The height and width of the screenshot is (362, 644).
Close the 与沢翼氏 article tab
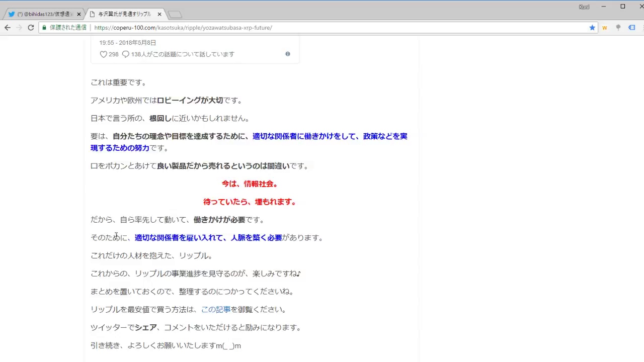click(x=159, y=14)
